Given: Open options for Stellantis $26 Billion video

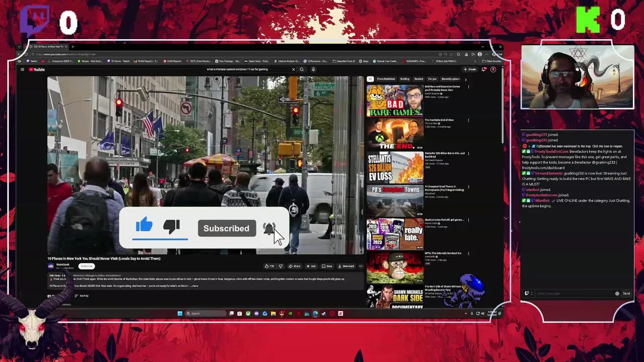Looking at the screenshot, I should 468,153.
